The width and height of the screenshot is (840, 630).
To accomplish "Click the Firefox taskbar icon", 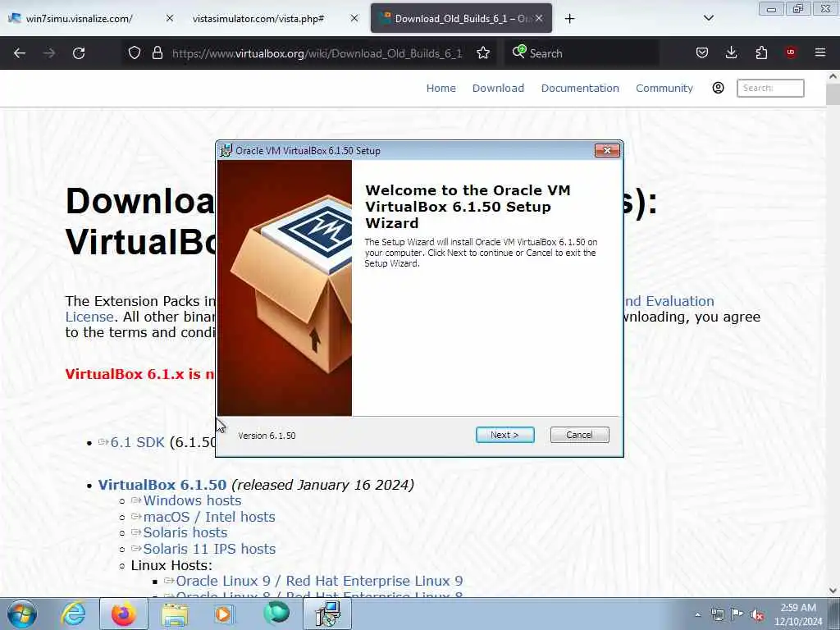I will (x=124, y=614).
